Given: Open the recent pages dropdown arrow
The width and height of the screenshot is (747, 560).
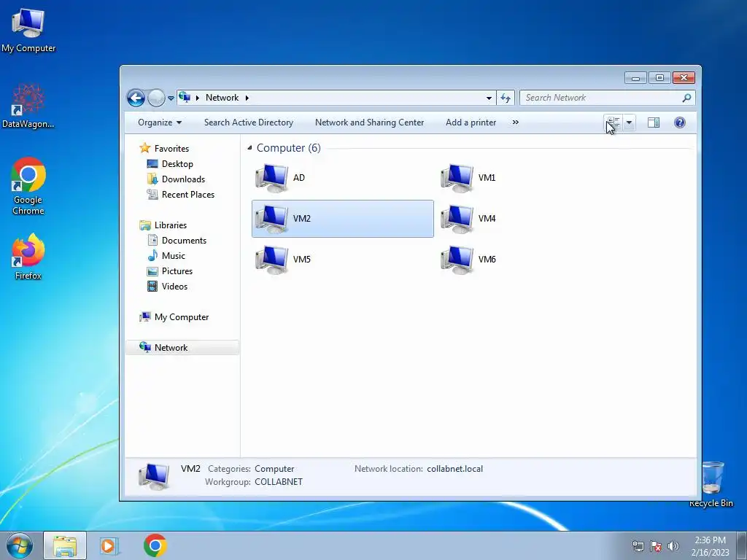Looking at the screenshot, I should coord(171,98).
